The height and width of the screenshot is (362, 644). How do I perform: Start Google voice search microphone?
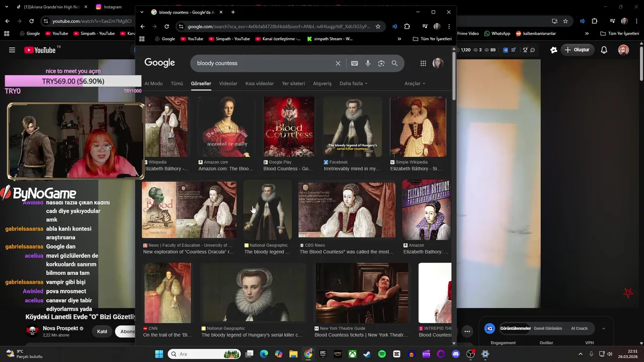(x=368, y=63)
